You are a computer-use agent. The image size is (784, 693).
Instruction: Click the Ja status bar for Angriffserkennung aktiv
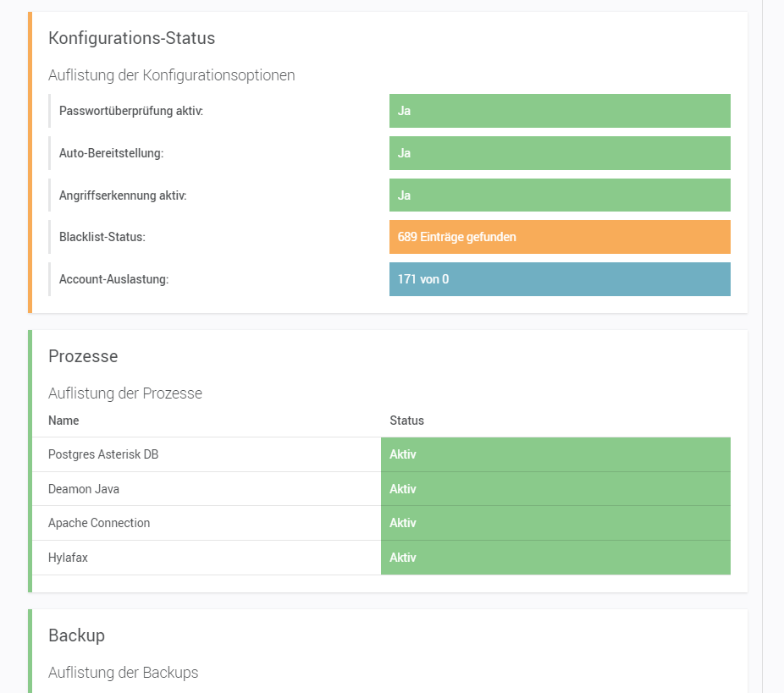(559, 195)
